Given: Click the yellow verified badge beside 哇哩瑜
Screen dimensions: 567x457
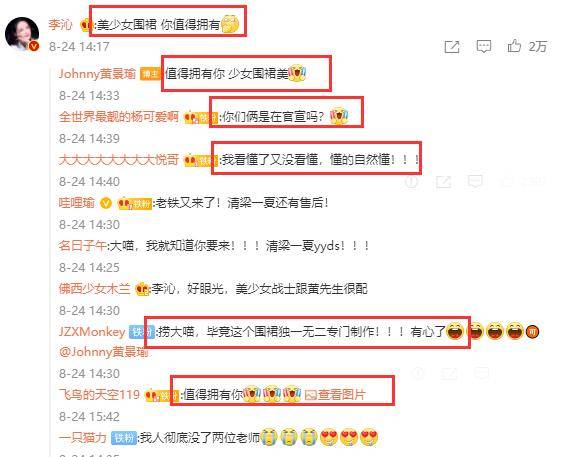Looking at the screenshot, I should tap(106, 203).
